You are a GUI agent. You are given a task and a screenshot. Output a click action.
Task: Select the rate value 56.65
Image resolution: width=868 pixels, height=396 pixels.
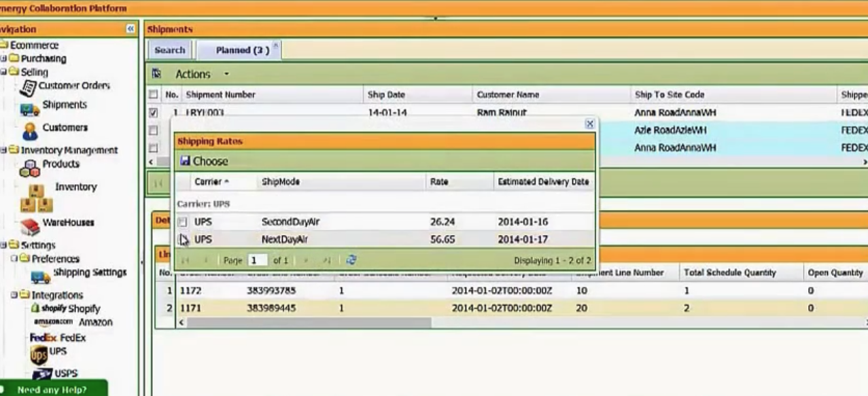click(x=442, y=239)
